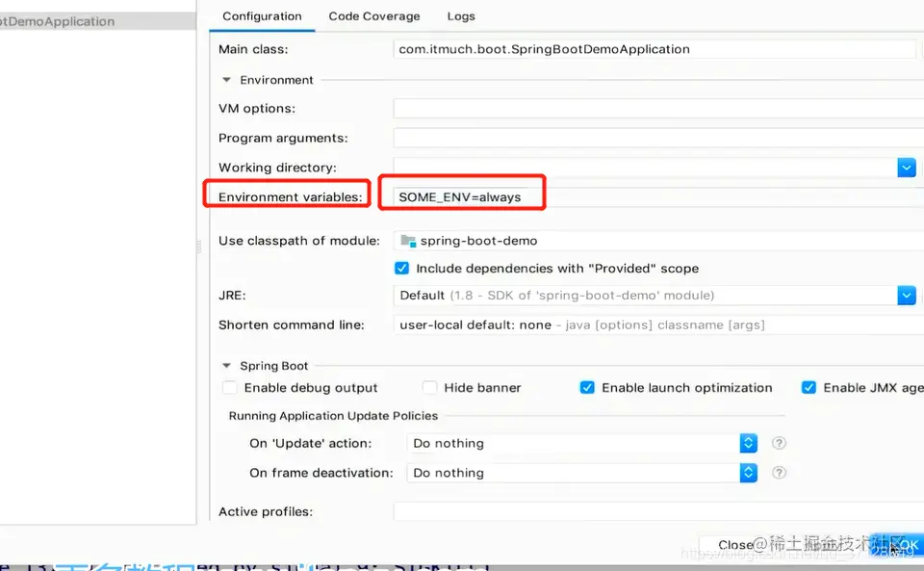Image resolution: width=924 pixels, height=571 pixels.
Task: Click help icon beside On frame deactivation
Action: 779,473
